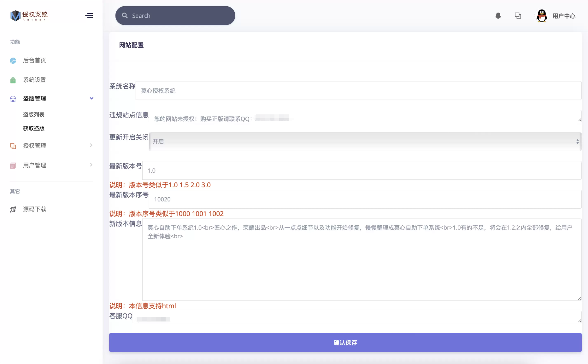Open the 用户中心 link
The width and height of the screenshot is (588, 364).
pyautogui.click(x=564, y=16)
